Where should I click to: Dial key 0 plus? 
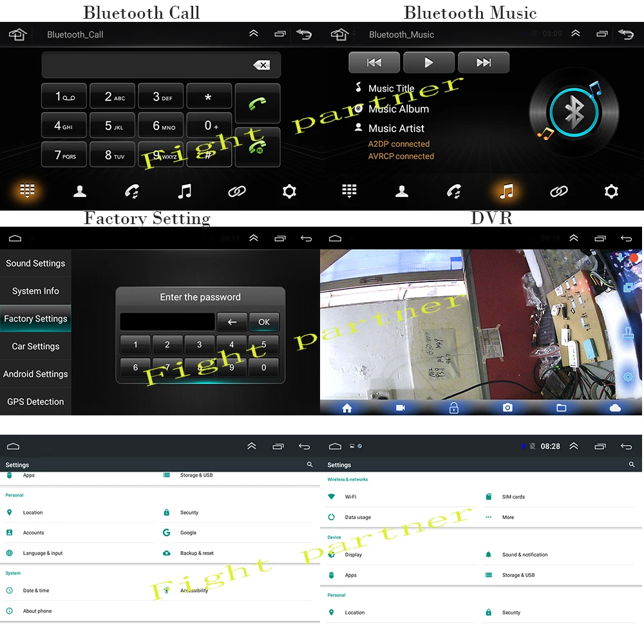(209, 126)
